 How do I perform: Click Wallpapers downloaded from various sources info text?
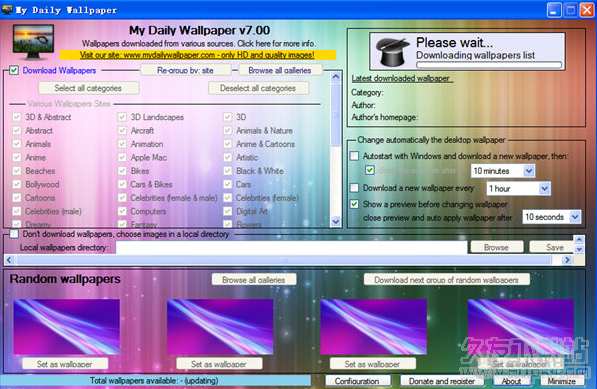point(199,43)
